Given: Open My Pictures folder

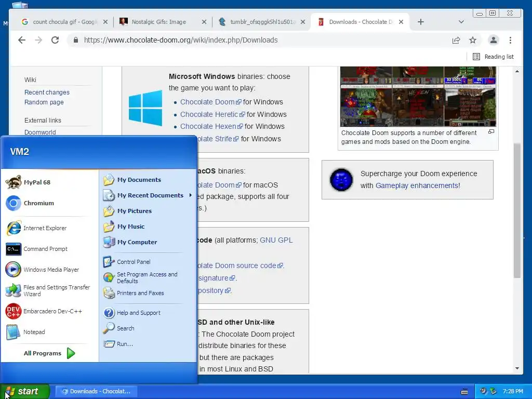Looking at the screenshot, I should tap(148, 211).
